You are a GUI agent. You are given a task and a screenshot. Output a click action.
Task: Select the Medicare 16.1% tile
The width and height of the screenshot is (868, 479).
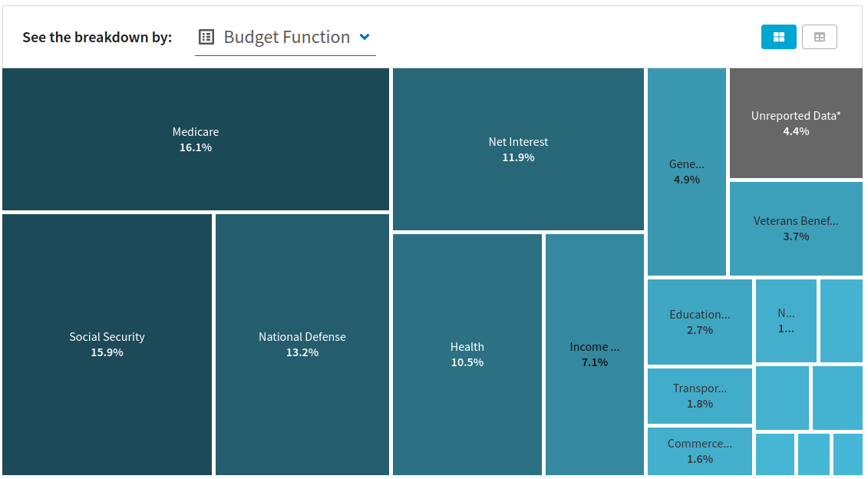coord(196,138)
